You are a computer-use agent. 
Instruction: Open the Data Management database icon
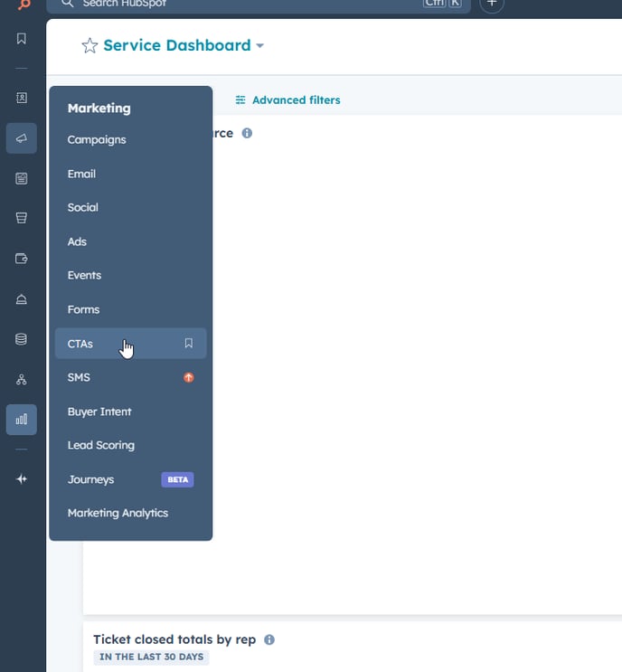pos(22,339)
